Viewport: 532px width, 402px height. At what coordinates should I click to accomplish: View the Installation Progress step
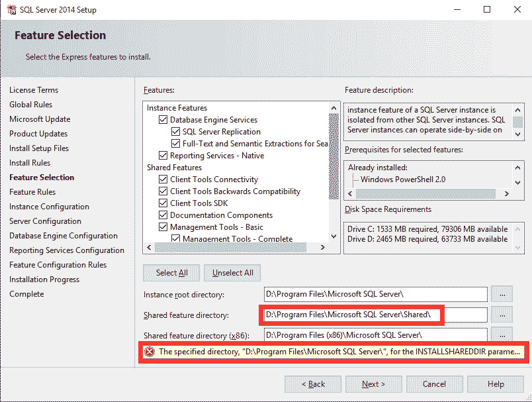click(44, 279)
